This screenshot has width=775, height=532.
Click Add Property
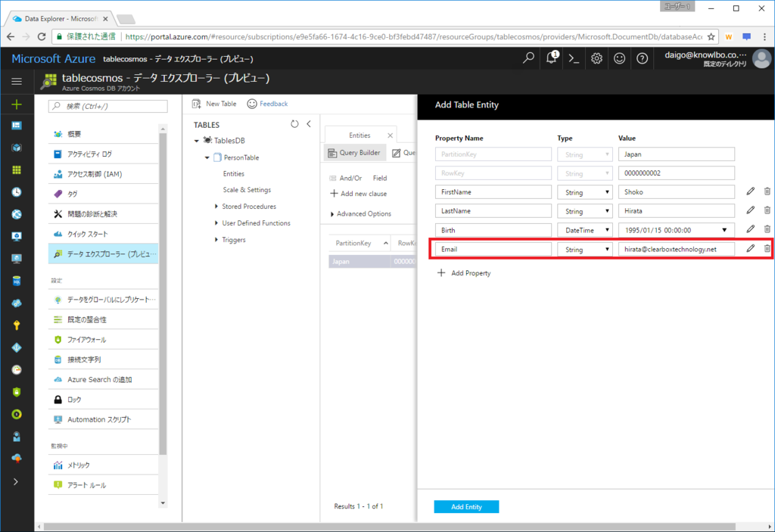[x=464, y=273]
